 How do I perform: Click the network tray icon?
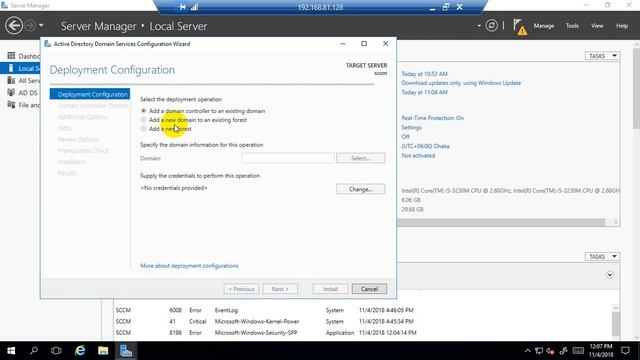539,351
